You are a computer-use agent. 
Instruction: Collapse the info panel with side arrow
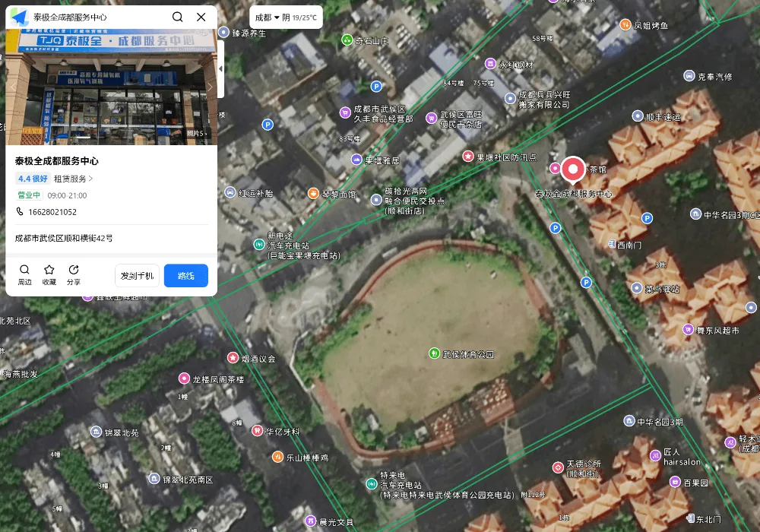click(x=220, y=69)
